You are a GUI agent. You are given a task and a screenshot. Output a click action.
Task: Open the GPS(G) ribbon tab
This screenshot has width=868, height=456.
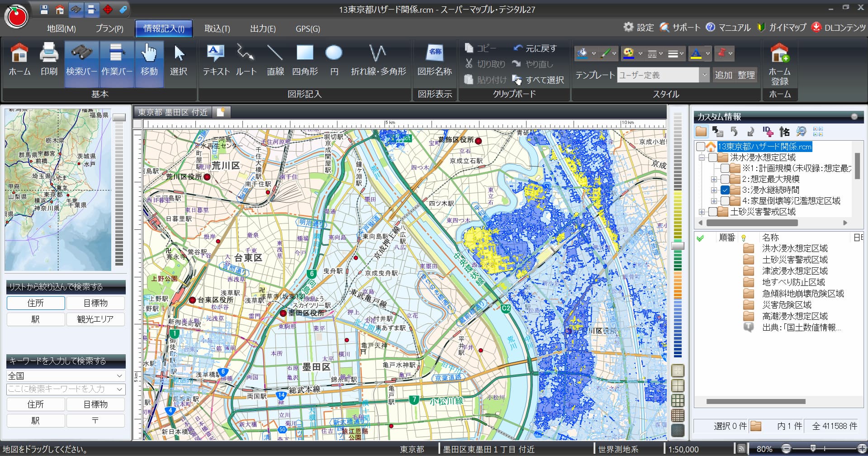(x=308, y=28)
